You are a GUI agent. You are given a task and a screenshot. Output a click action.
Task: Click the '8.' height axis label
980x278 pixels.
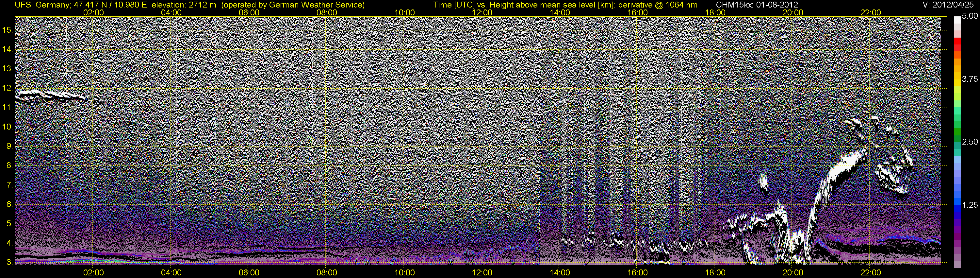coord(10,166)
